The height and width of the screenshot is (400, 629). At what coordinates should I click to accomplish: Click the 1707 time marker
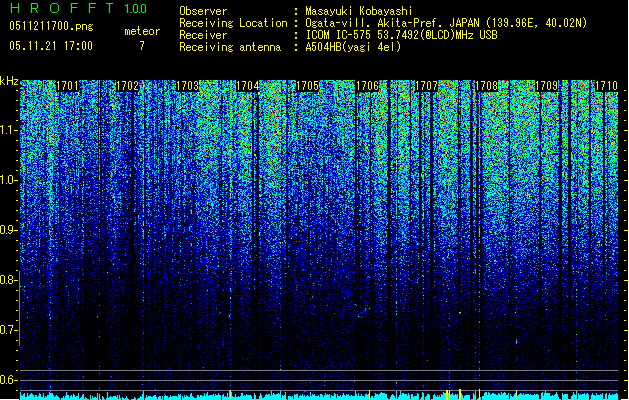coord(426,86)
